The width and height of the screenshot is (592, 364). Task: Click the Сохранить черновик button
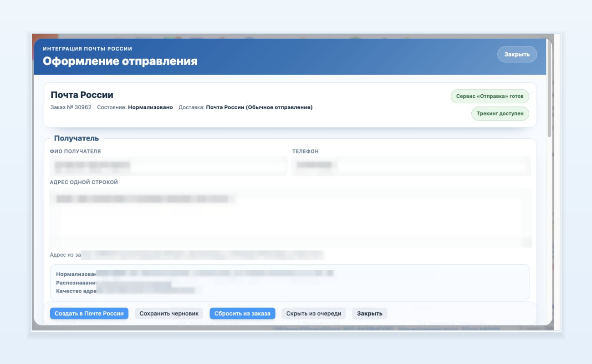point(169,313)
